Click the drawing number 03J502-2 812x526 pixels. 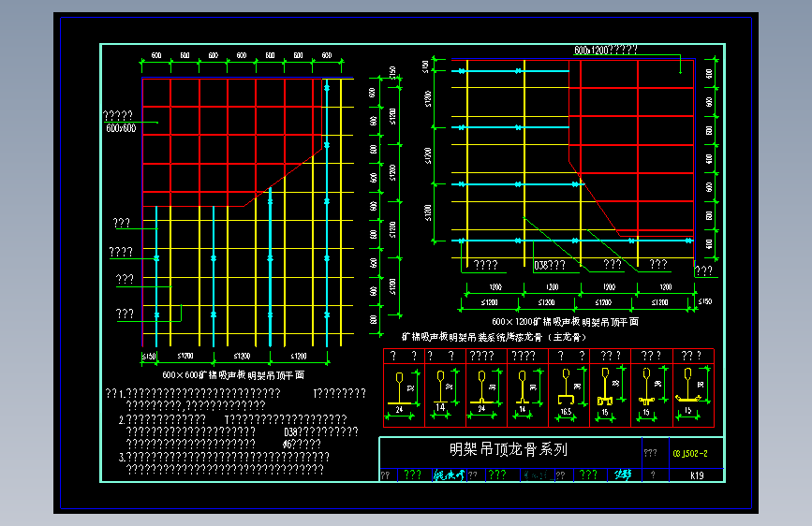(690, 454)
